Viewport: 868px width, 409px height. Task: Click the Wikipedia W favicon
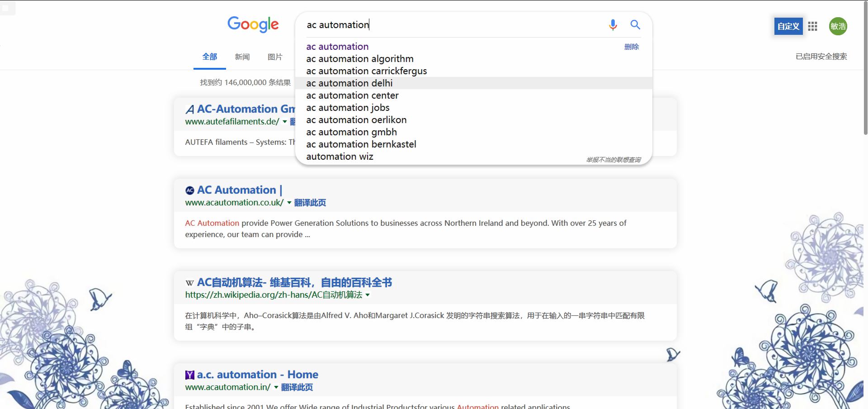(x=190, y=283)
